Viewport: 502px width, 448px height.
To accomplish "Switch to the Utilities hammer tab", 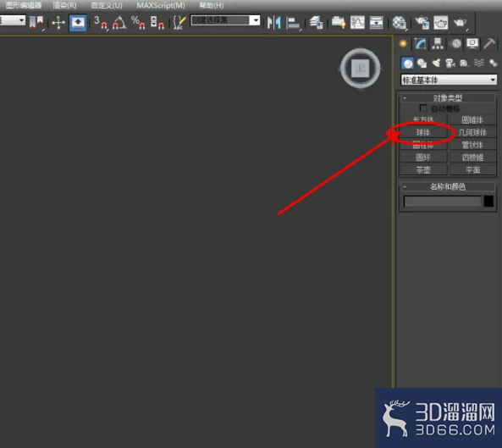I will tap(489, 43).
